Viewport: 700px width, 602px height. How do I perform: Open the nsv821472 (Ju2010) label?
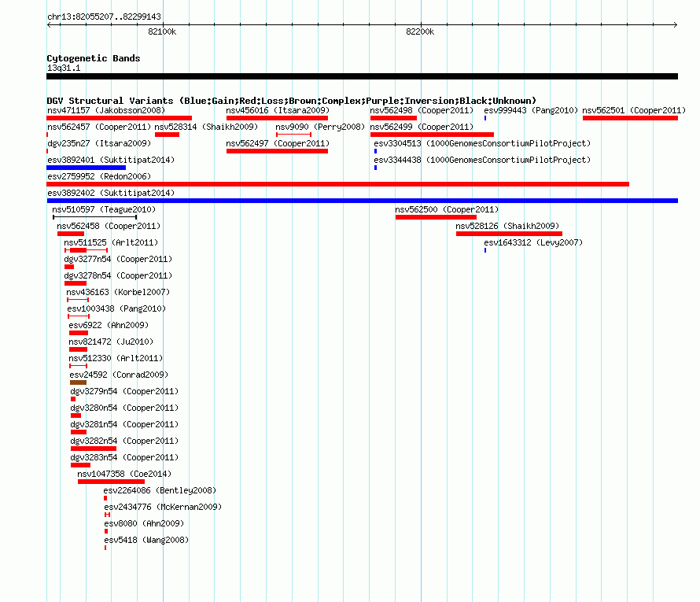click(111, 342)
